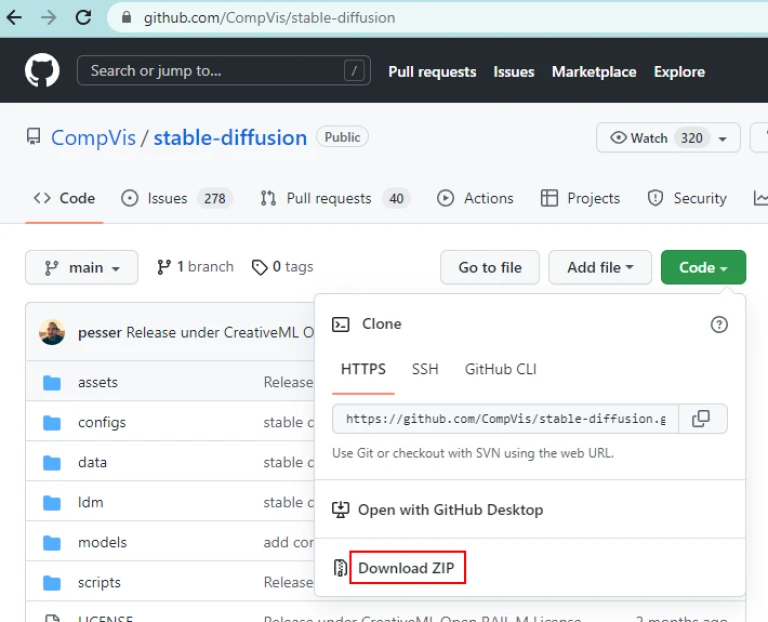The image size is (768, 622).
Task: Click the Clone help question mark icon
Action: click(719, 324)
